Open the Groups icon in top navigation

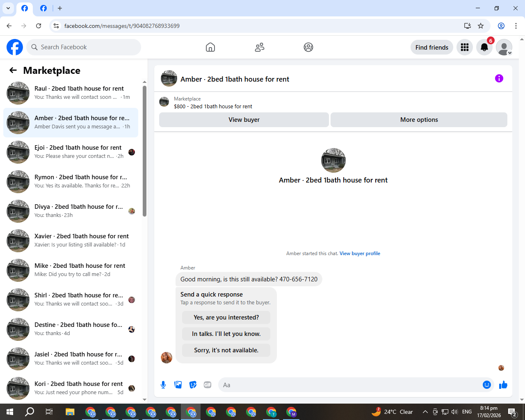pyautogui.click(x=308, y=47)
